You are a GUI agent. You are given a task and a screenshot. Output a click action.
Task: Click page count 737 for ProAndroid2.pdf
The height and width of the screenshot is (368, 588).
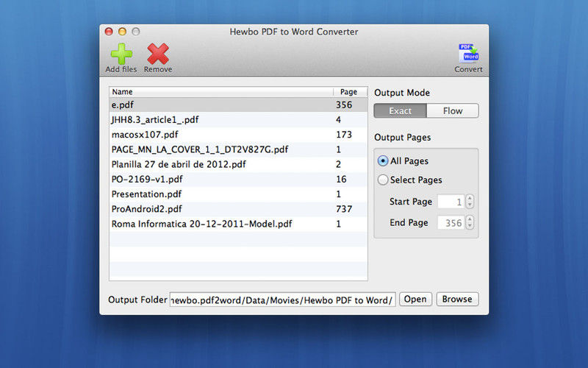(x=344, y=209)
